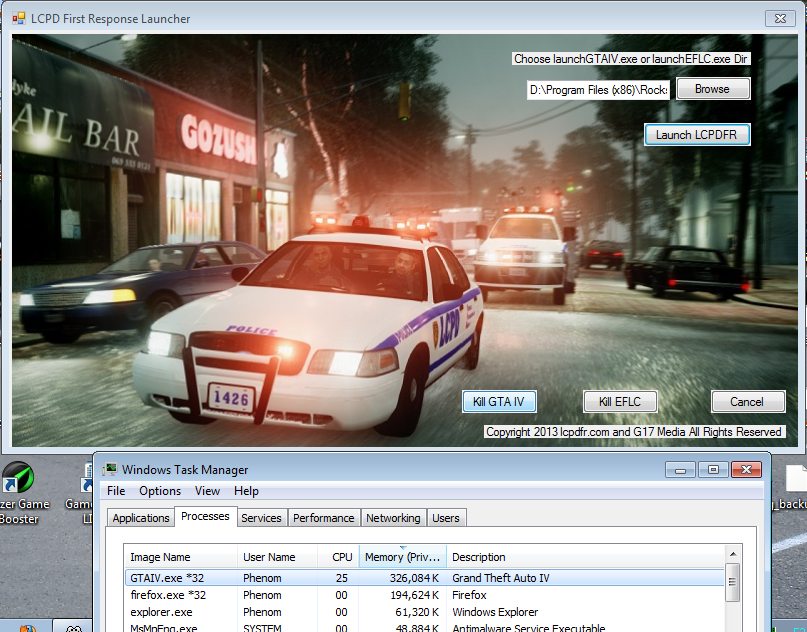Click the game directory path field
The width and height of the screenshot is (807, 632).
click(598, 90)
